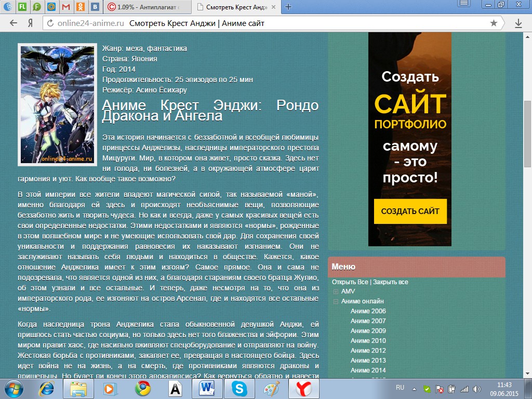This screenshot has width=532, height=399.
Task: Switch to the Антиплагиат tab
Action: (x=147, y=7)
